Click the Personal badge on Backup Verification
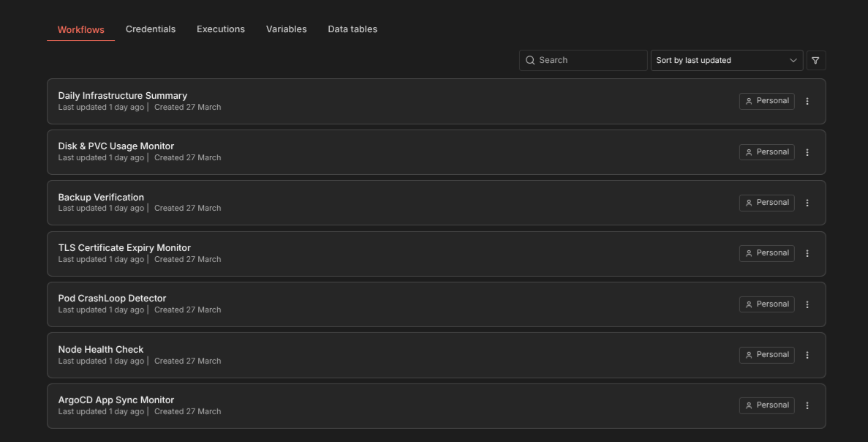Viewport: 868px width, 442px height. tap(766, 203)
